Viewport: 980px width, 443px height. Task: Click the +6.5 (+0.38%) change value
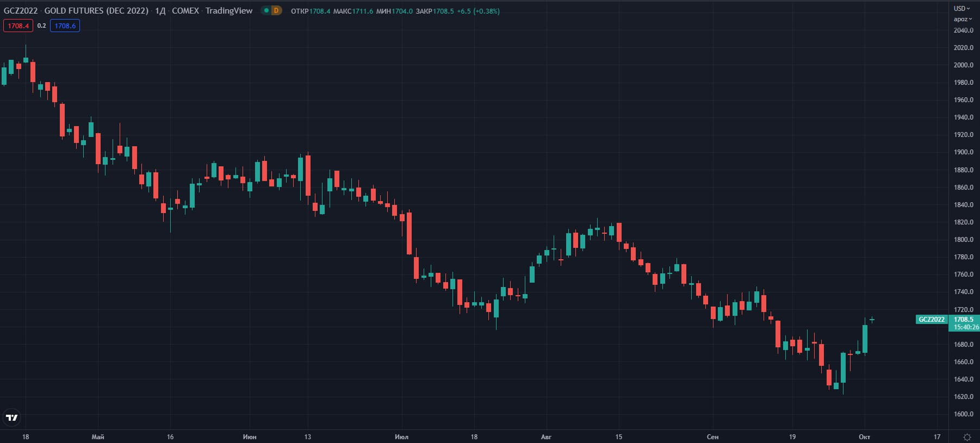click(479, 11)
